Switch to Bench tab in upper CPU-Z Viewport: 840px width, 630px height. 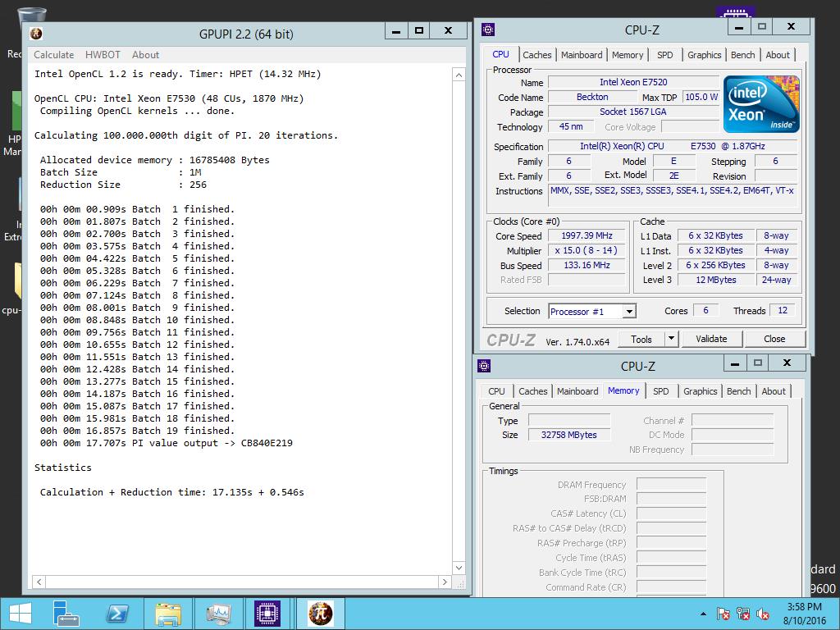[742, 55]
